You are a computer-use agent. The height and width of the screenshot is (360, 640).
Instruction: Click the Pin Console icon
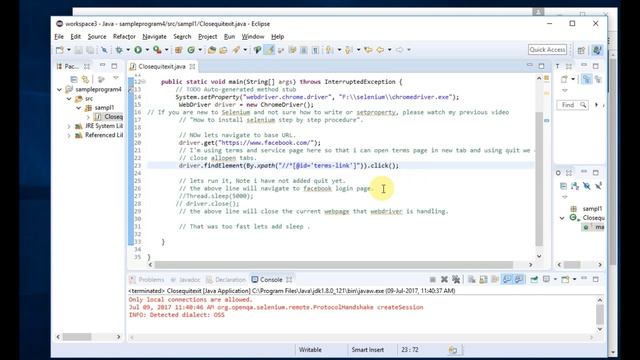click(x=534, y=280)
